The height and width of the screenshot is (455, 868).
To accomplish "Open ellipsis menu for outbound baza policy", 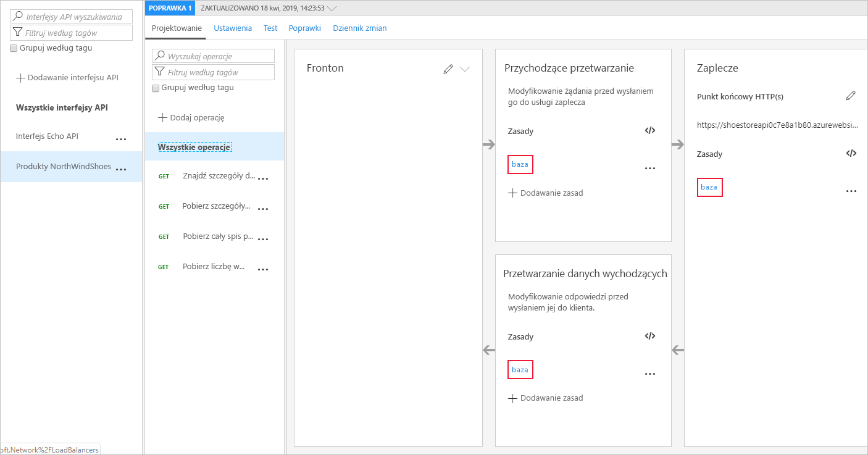I will tap(649, 374).
